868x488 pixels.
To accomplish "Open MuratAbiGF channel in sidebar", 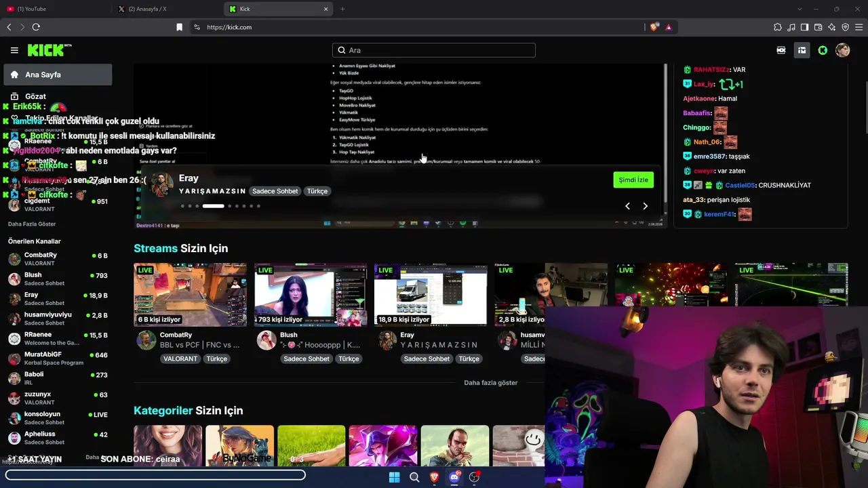I will click(x=58, y=359).
